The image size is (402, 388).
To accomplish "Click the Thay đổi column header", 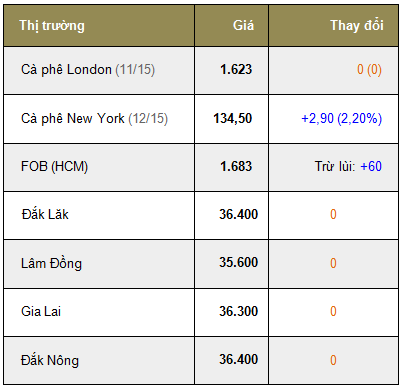I will point(357,25).
